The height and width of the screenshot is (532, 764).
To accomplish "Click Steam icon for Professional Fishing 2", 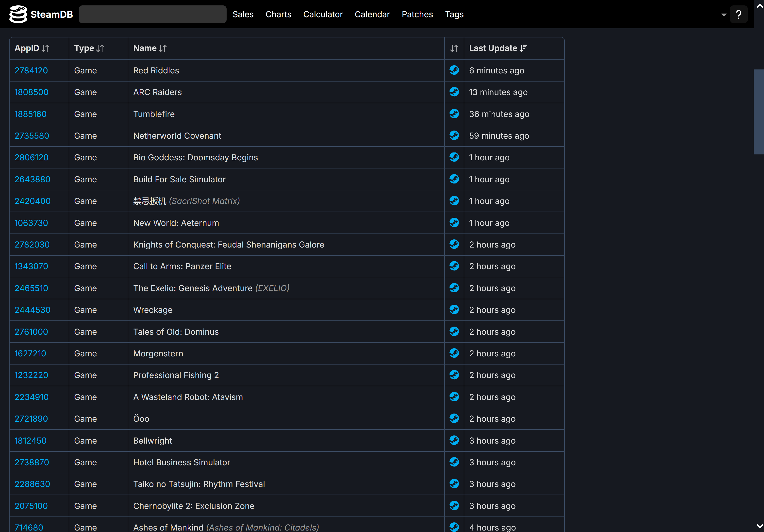I will tap(454, 375).
